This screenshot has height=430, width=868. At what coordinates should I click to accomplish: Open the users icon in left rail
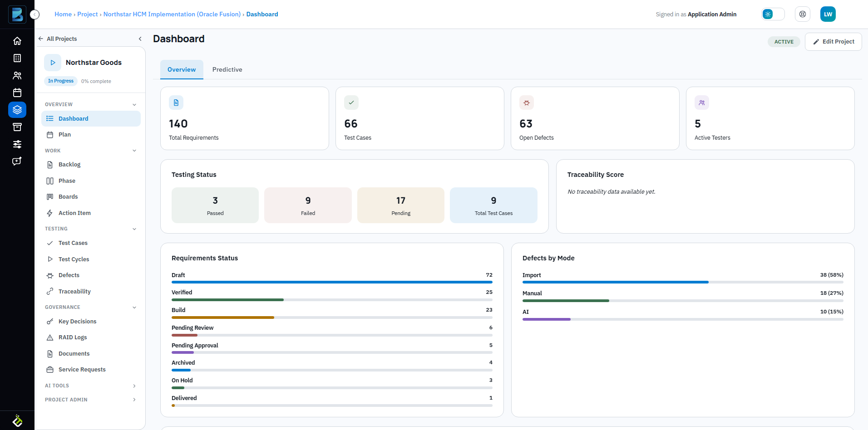click(17, 75)
